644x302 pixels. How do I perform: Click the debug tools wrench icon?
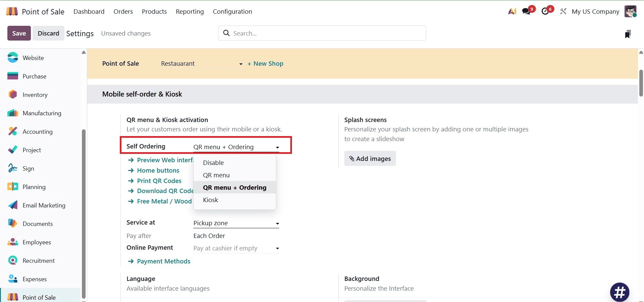[x=563, y=11]
